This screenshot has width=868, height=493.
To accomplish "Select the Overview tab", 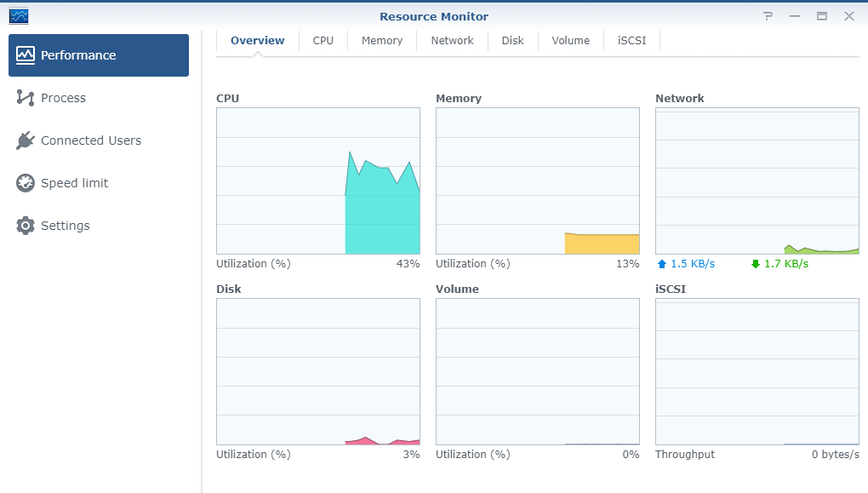I will [258, 41].
